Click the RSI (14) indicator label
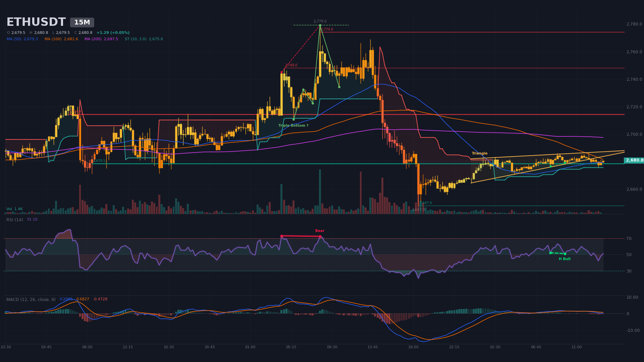 tap(14, 220)
